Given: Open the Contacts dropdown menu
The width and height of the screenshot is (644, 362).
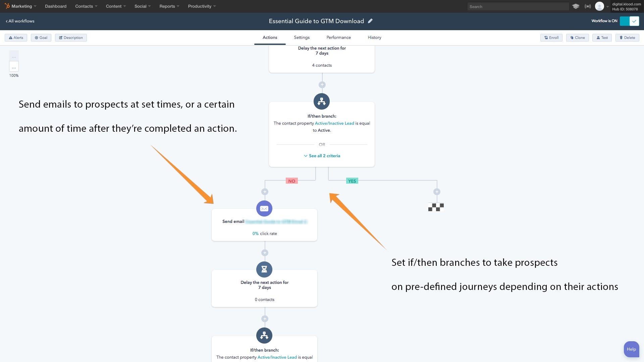Looking at the screenshot, I should click(x=86, y=6).
